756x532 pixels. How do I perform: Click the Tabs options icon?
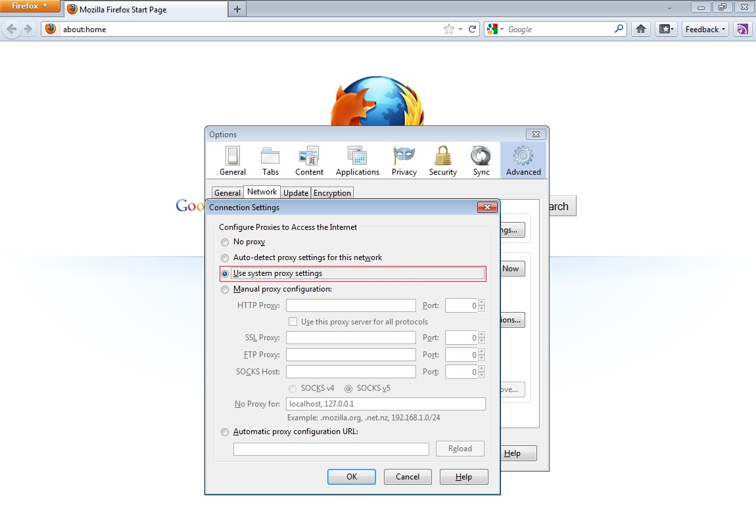click(270, 161)
